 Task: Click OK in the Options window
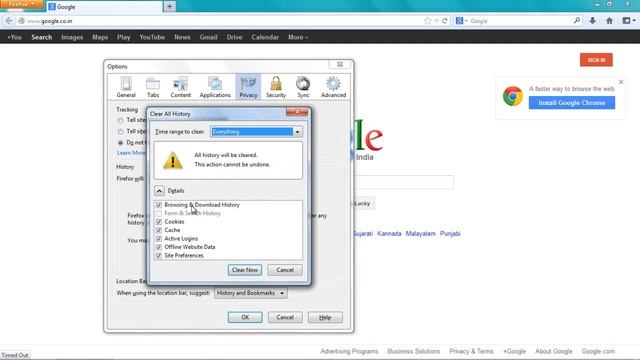coord(245,317)
